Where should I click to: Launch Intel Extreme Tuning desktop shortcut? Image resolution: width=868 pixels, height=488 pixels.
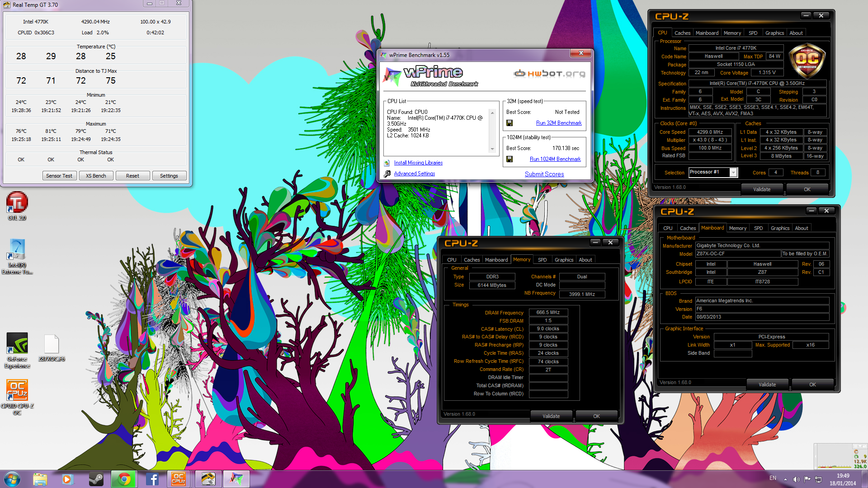pos(17,256)
